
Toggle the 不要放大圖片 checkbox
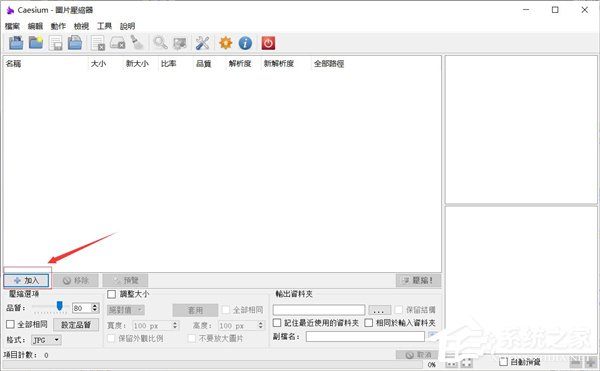click(192, 338)
